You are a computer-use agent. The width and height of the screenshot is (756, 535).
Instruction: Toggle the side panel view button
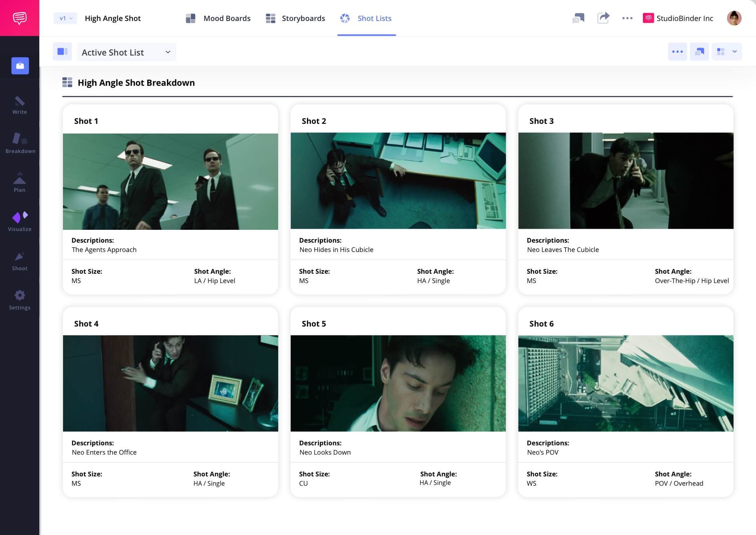[x=62, y=52]
